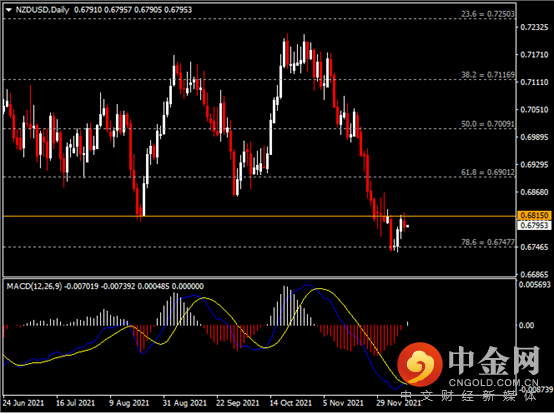This screenshot has height=414, width=554.
Task: Click the 0.72325 price scale value
Action: pyautogui.click(x=535, y=28)
